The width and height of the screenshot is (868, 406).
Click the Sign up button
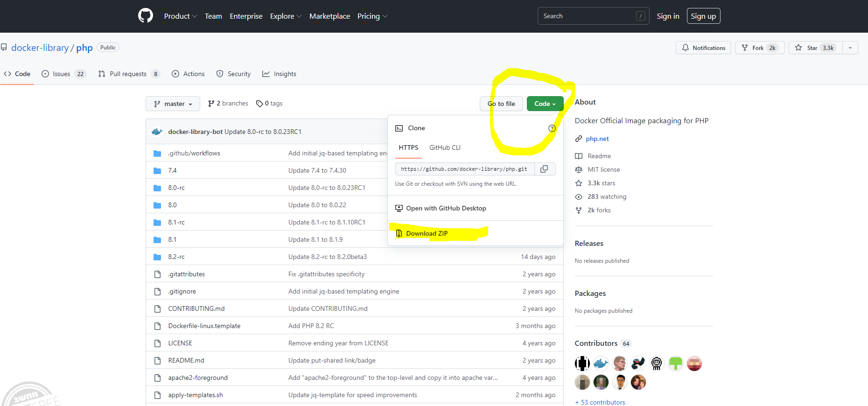pyautogui.click(x=703, y=16)
